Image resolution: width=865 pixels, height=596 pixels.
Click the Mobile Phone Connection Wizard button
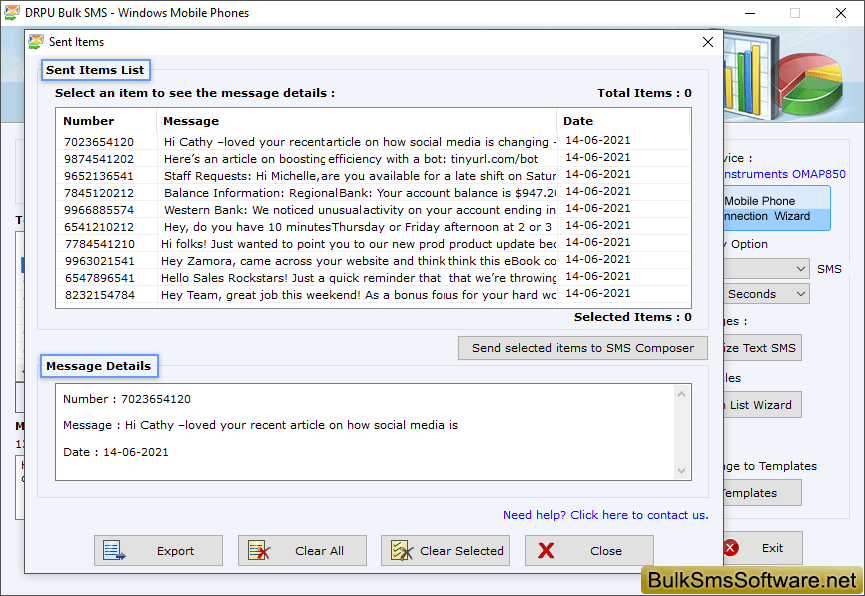(x=777, y=209)
